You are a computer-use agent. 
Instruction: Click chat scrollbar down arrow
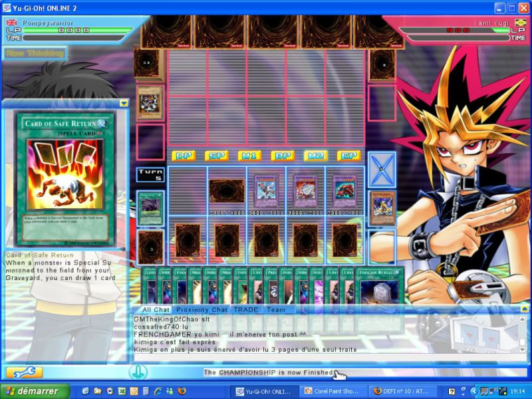[x=523, y=349]
